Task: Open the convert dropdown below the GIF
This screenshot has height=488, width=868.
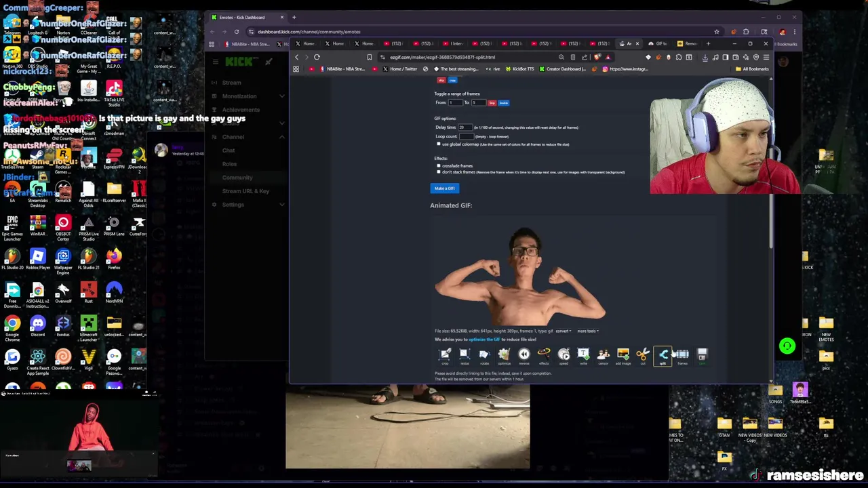Action: pyautogui.click(x=563, y=331)
